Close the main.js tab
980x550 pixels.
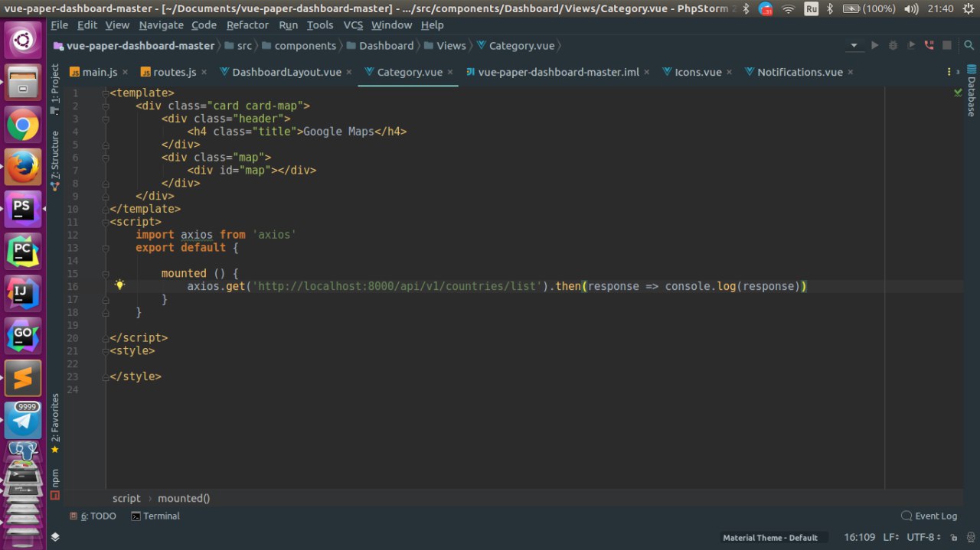[x=126, y=72]
